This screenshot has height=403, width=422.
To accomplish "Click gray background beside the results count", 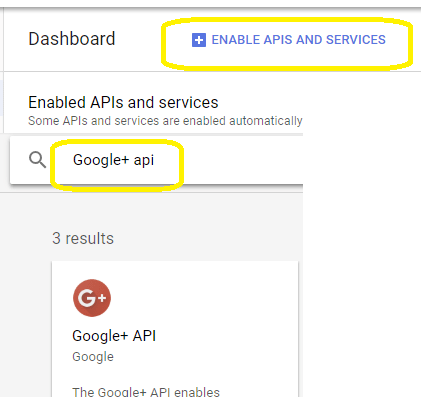I will 207,238.
